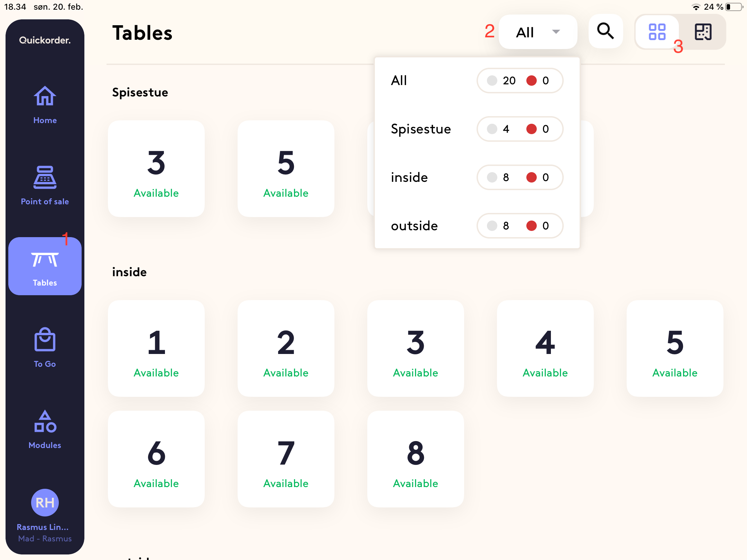Choose All in the area list

click(x=477, y=81)
